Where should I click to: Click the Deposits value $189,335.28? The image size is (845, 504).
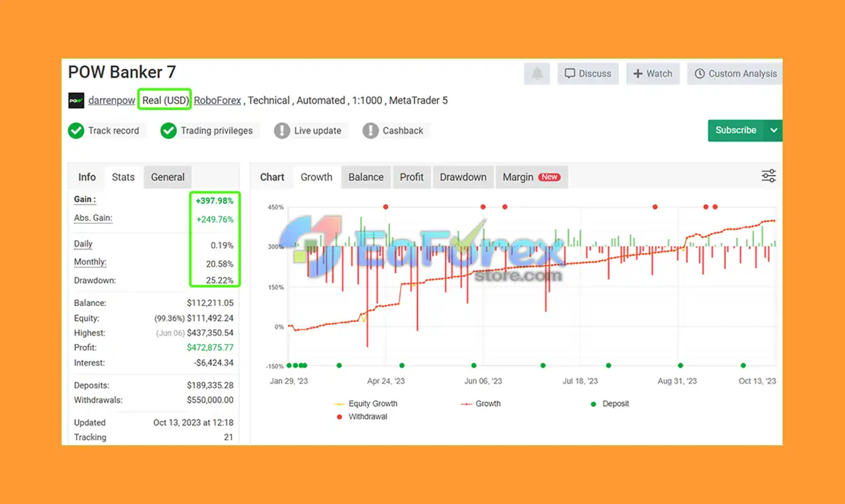pos(210,385)
